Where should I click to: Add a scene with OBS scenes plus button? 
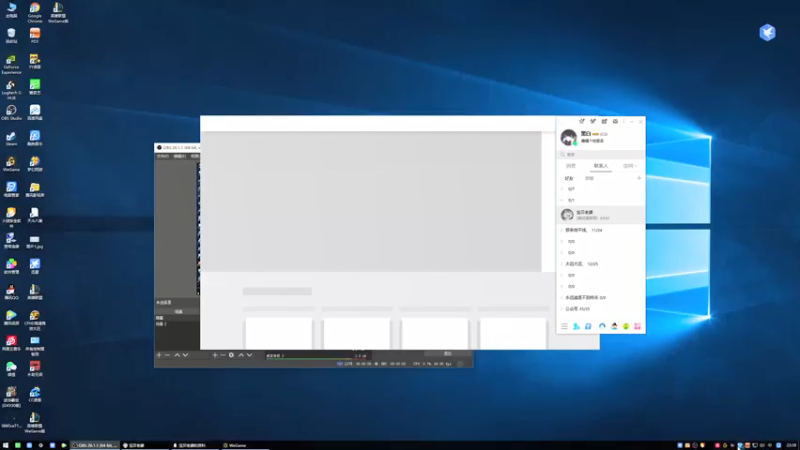tap(159, 355)
